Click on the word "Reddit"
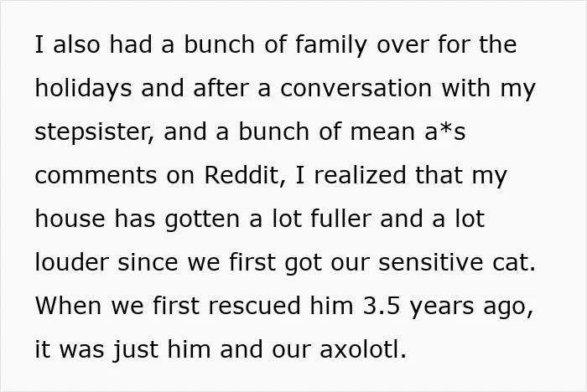 point(242,175)
